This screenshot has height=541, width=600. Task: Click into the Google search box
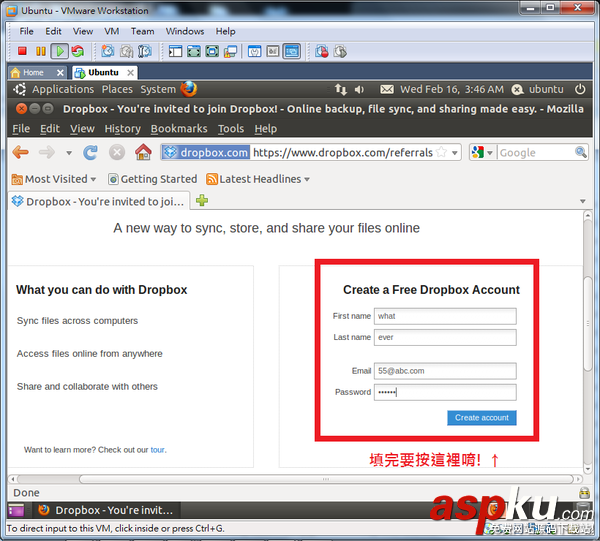535,153
